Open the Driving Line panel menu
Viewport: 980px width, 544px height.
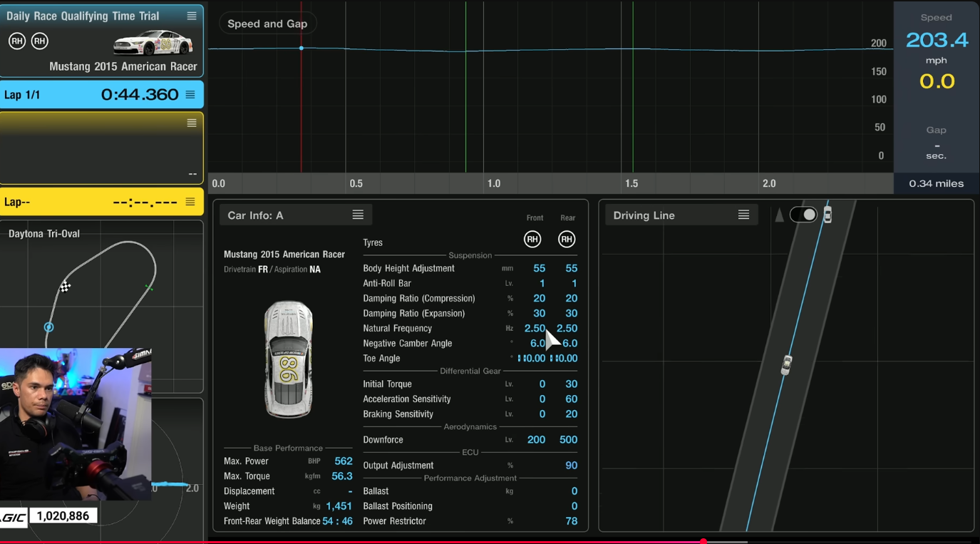coord(743,215)
